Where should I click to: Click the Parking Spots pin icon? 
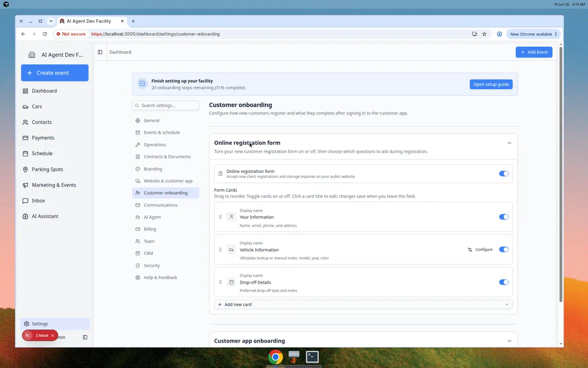point(25,169)
